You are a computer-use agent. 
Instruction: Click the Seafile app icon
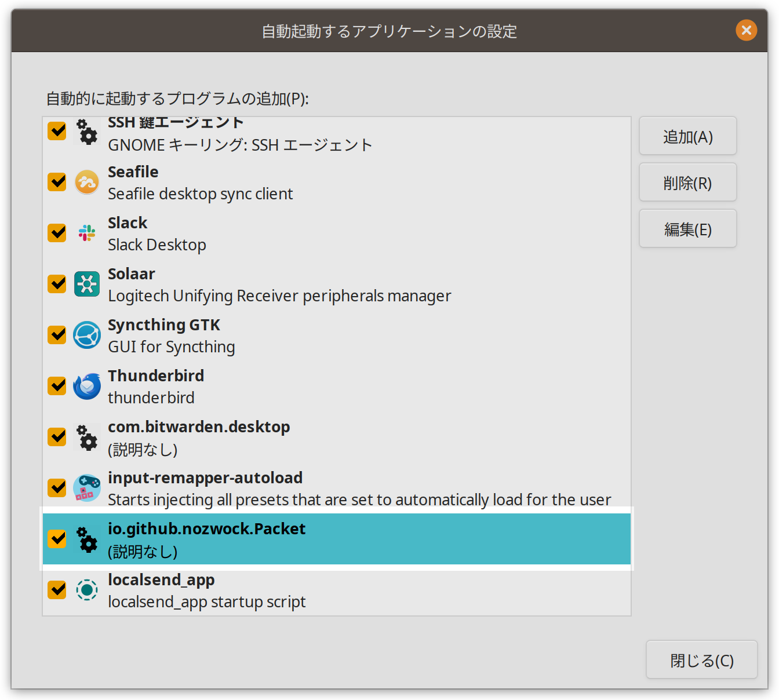click(87, 183)
